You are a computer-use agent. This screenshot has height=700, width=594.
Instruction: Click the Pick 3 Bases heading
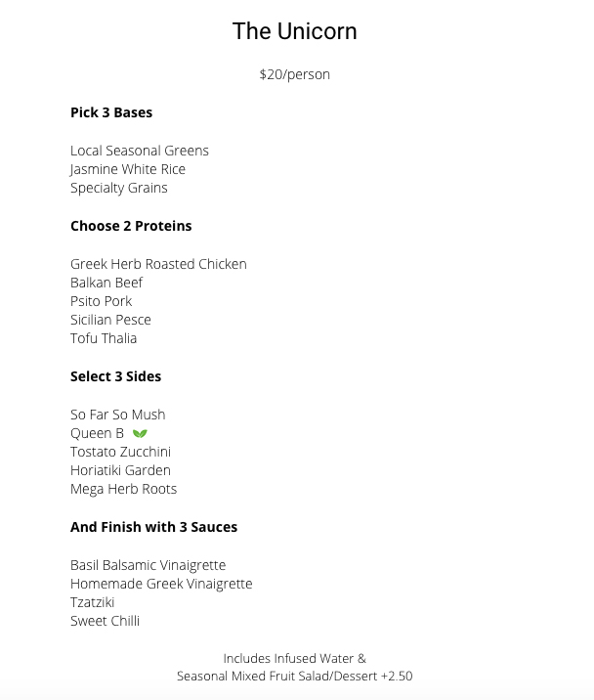click(x=111, y=112)
